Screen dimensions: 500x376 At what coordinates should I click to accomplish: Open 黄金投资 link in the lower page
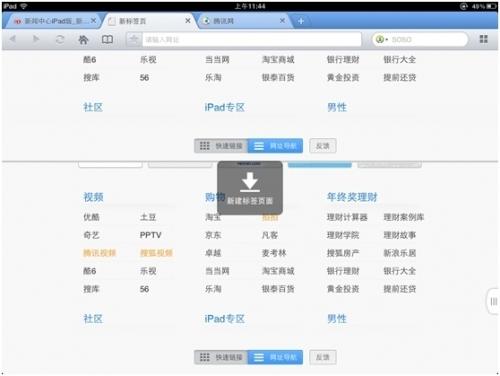(x=343, y=289)
